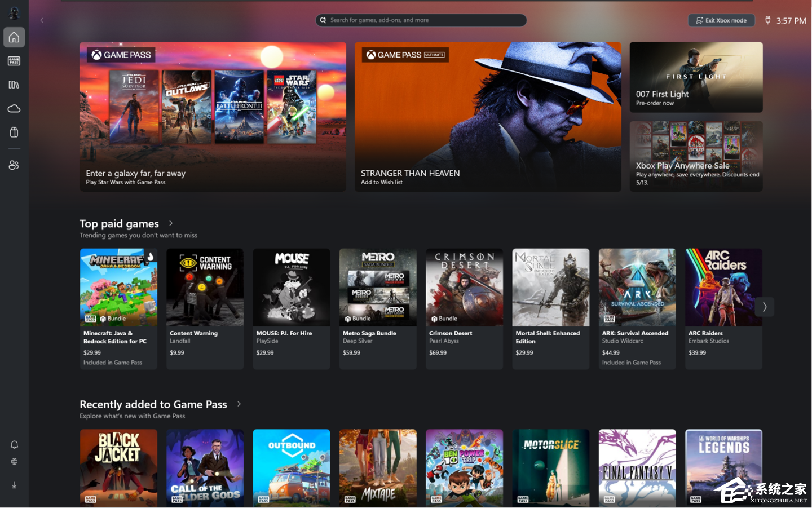Image resolution: width=812 pixels, height=508 pixels.
Task: Select the ARC Raiders game card
Action: click(x=723, y=309)
